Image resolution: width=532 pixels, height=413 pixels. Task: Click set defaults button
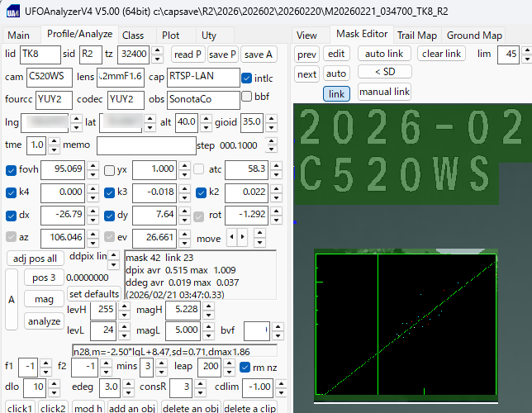pyautogui.click(x=94, y=294)
